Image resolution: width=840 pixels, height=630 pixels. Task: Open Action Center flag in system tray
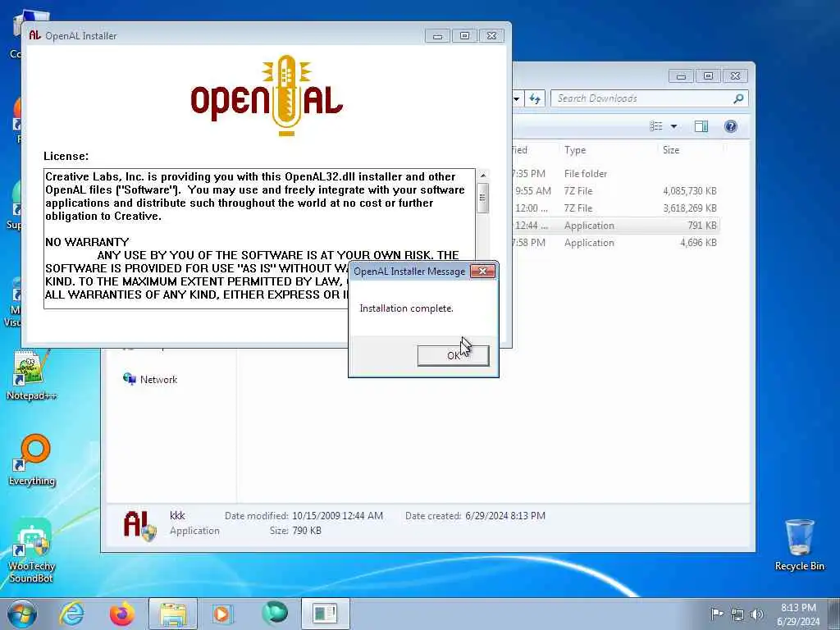click(717, 614)
